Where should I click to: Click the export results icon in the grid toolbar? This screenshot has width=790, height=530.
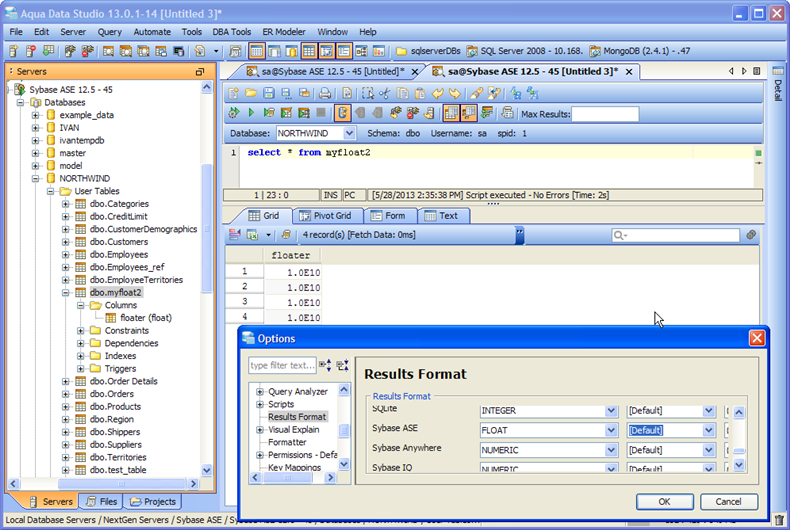tap(252, 235)
